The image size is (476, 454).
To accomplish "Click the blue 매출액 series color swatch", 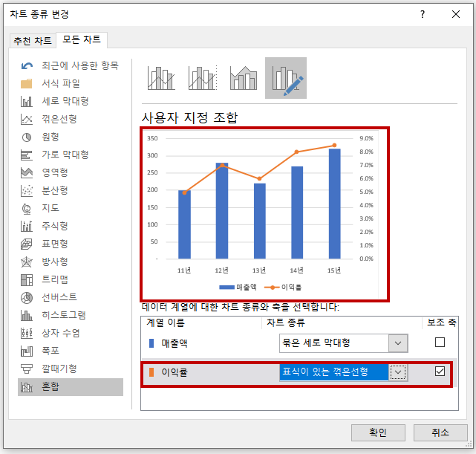I will pos(151,343).
